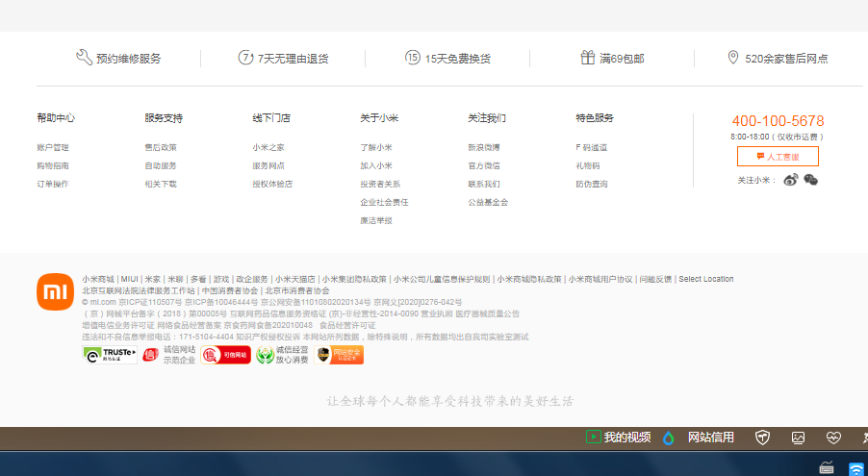The height and width of the screenshot is (476, 868).
Task: Open the 满69包邮 link
Action: point(622,58)
